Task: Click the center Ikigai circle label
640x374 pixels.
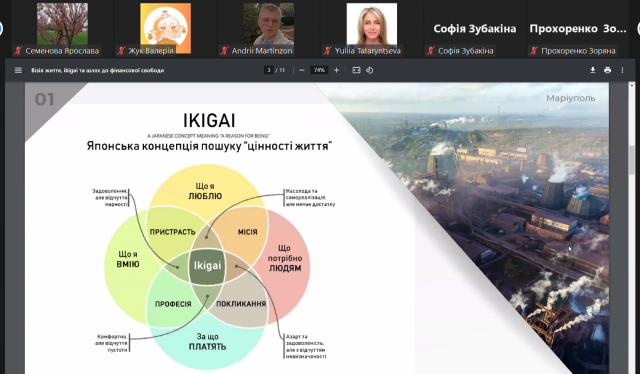Action: pos(207,266)
